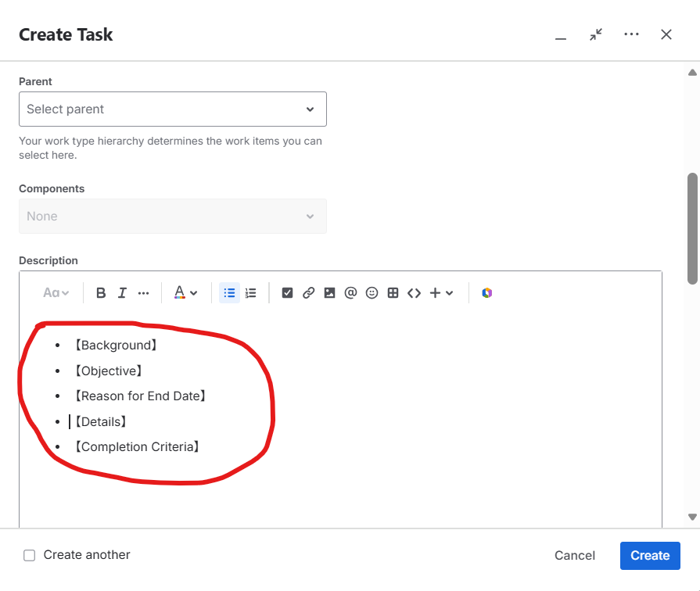Collapse the dialog with shrink arrows icon
Image resolution: width=700 pixels, height=591 pixels.
[x=596, y=35]
